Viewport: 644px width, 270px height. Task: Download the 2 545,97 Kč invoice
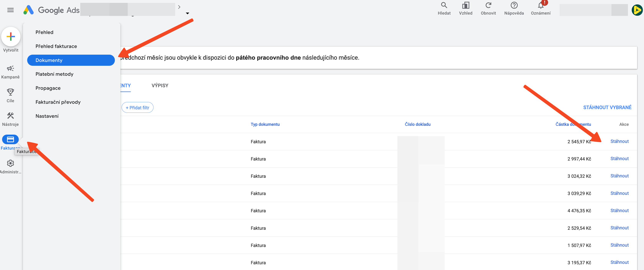[x=619, y=141]
